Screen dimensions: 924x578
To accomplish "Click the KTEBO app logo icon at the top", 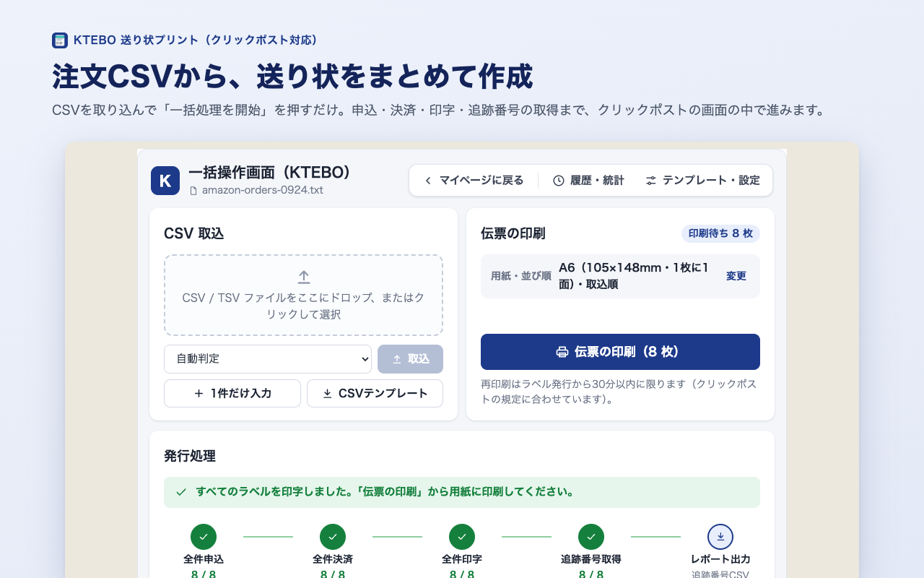I will 60,40.
